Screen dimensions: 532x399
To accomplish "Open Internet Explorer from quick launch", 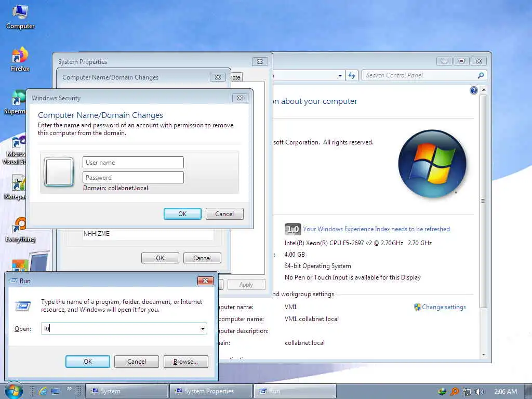I will pos(43,391).
